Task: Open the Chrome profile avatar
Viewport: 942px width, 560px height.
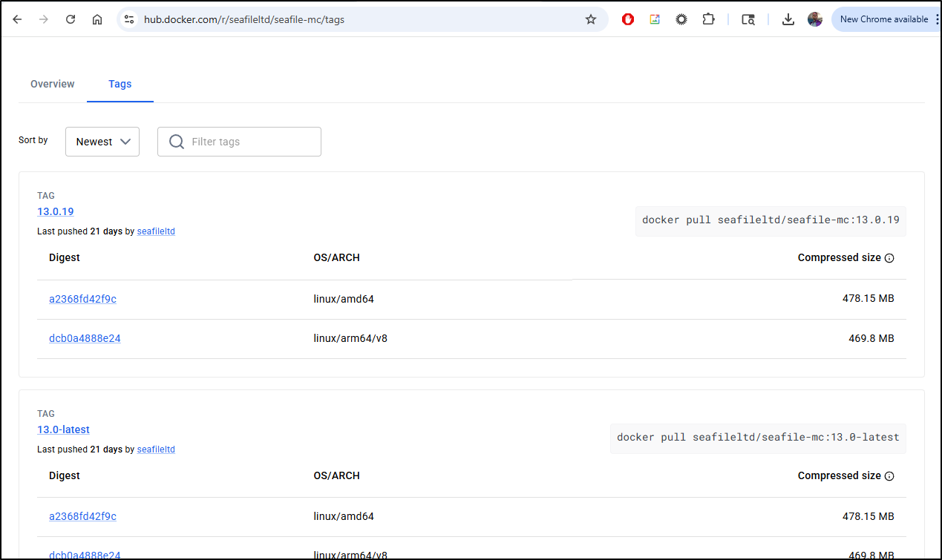Action: point(815,20)
